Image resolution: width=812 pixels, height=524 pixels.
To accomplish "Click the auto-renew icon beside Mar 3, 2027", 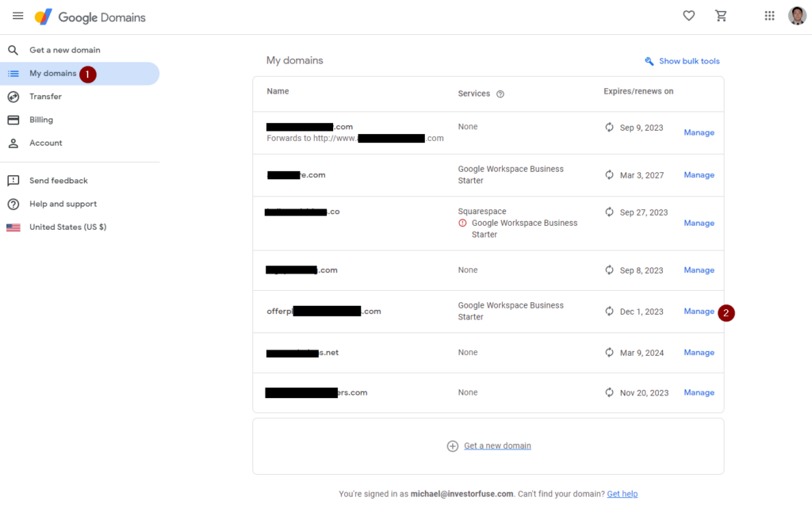I will pos(610,175).
